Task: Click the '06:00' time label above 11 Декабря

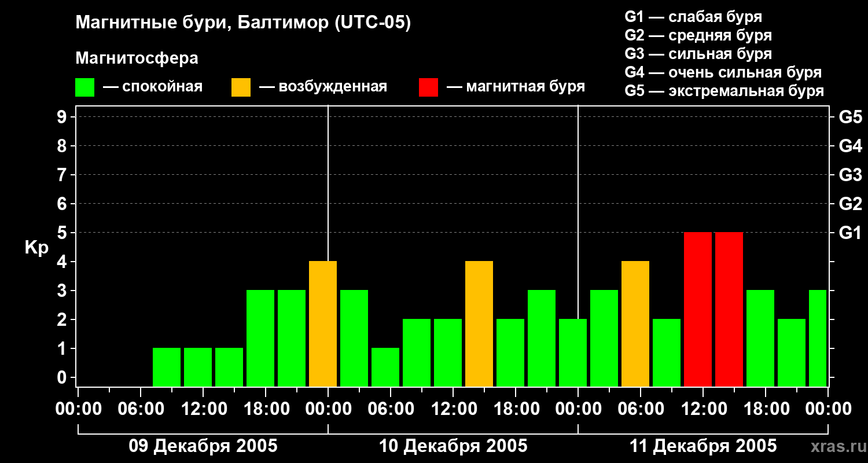Action: coord(640,409)
